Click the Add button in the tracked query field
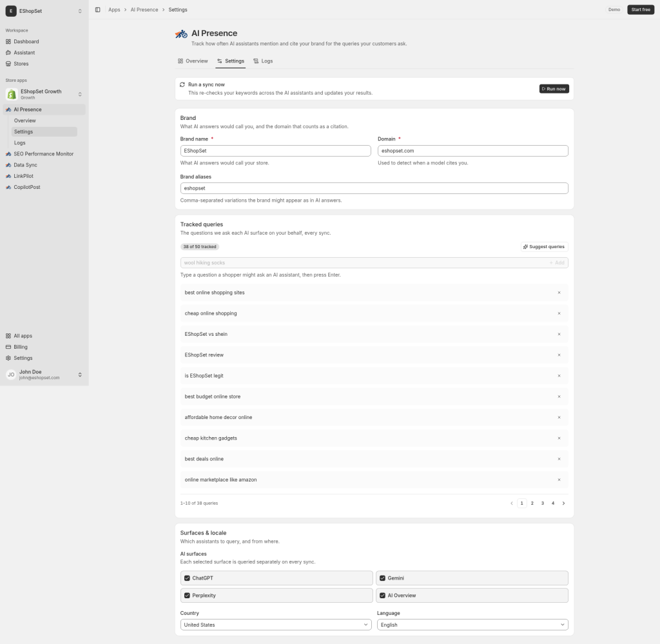Image resolution: width=660 pixels, height=644 pixels. (x=557, y=262)
